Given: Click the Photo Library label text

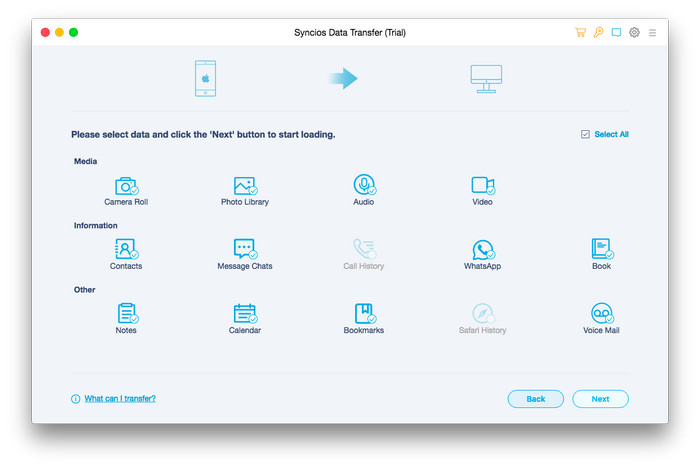Looking at the screenshot, I should [x=245, y=202].
